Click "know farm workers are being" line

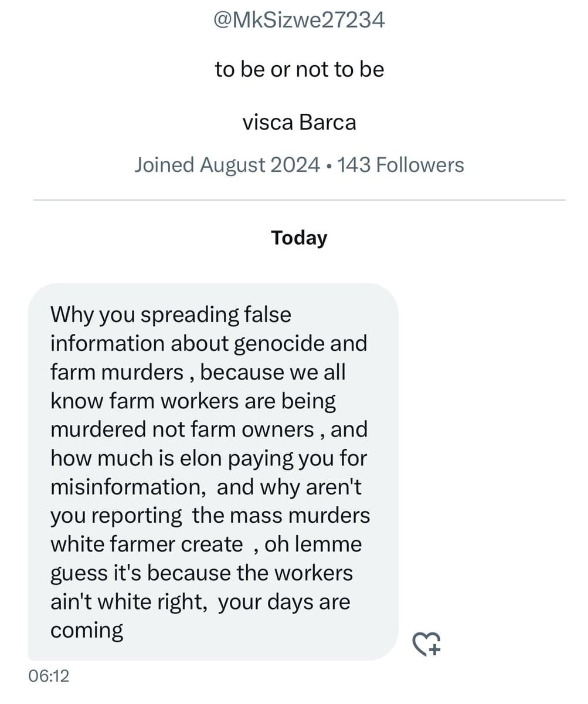point(193,401)
